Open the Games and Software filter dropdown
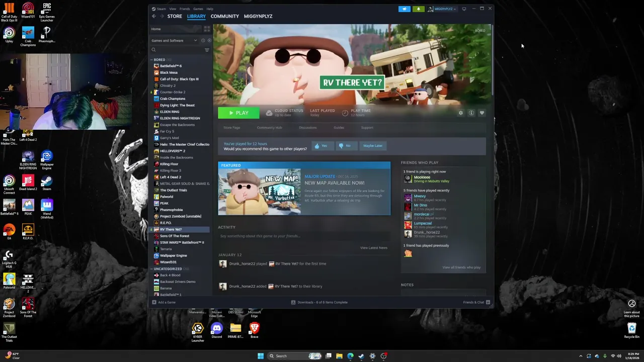The width and height of the screenshot is (644, 362). pyautogui.click(x=174, y=41)
